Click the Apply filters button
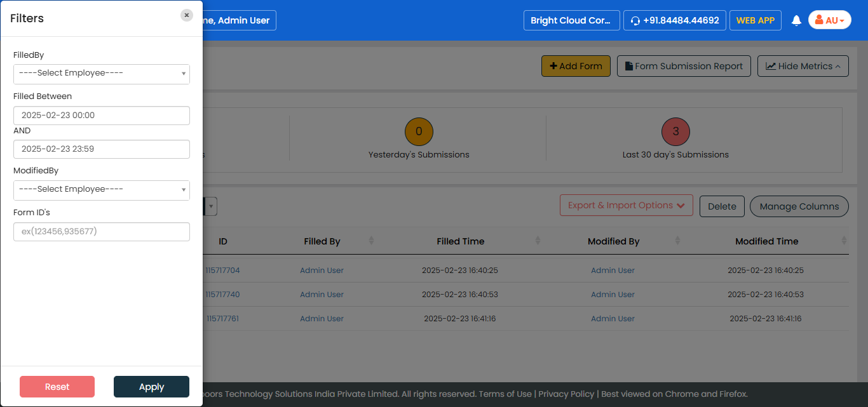The height and width of the screenshot is (407, 868). click(x=151, y=387)
